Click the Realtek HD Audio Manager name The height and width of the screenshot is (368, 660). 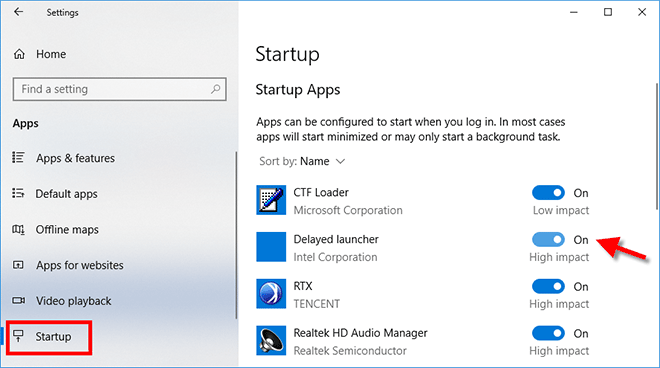(360, 333)
